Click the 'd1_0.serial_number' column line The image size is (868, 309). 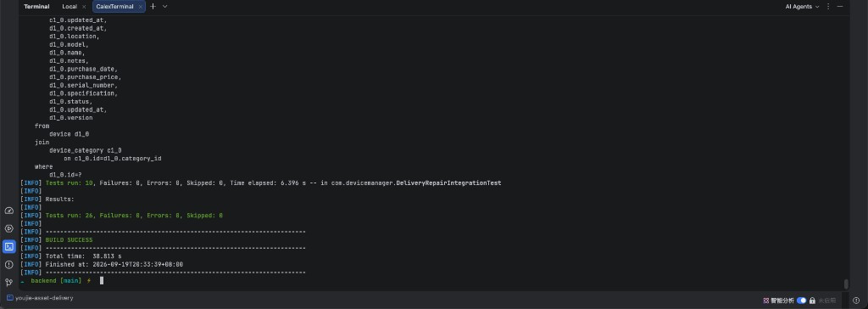84,86
